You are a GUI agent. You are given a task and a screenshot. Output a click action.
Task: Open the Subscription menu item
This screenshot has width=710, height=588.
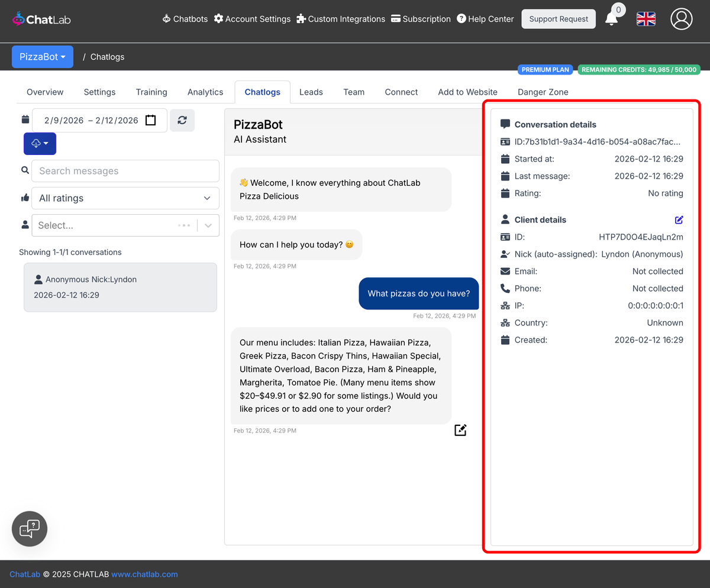click(421, 19)
